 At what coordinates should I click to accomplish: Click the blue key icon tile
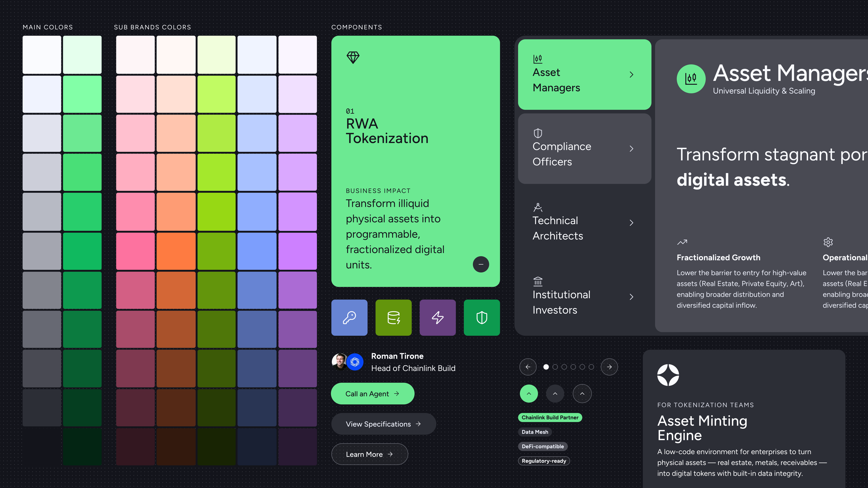pos(349,317)
